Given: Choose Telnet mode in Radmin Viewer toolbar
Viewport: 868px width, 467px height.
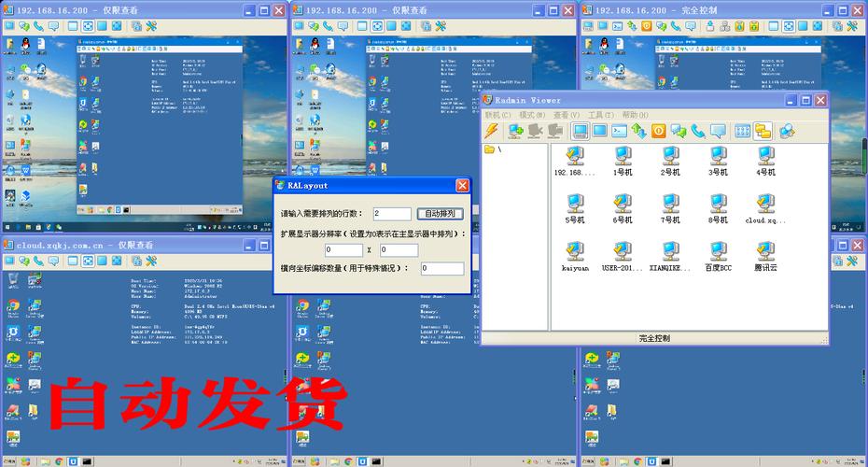Looking at the screenshot, I should click(619, 132).
